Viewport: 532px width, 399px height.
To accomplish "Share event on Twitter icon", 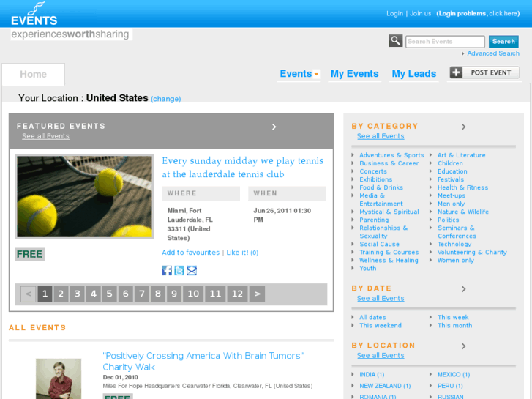I will [179, 271].
